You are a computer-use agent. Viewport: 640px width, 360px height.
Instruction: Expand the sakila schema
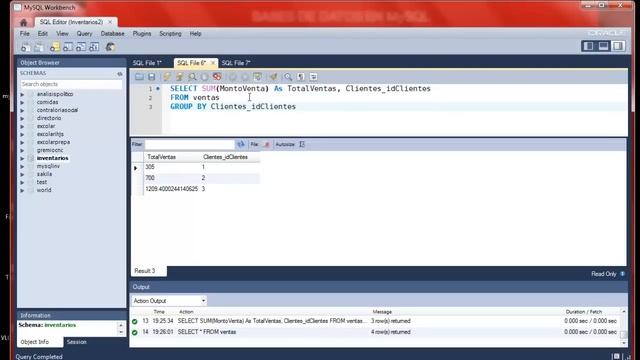(22, 174)
